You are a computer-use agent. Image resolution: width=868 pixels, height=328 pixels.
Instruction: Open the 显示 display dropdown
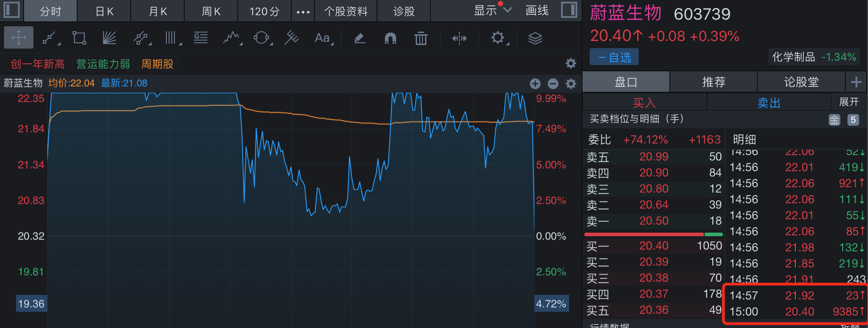tap(492, 11)
